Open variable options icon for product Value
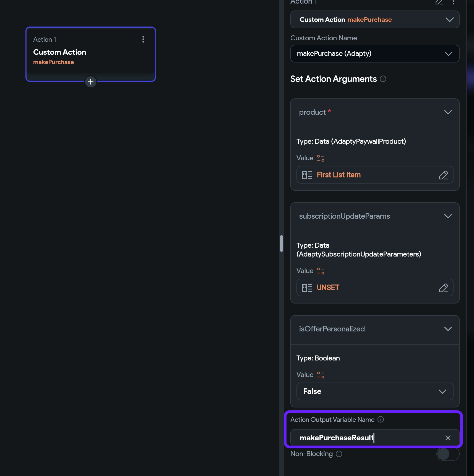474x476 pixels. click(321, 158)
